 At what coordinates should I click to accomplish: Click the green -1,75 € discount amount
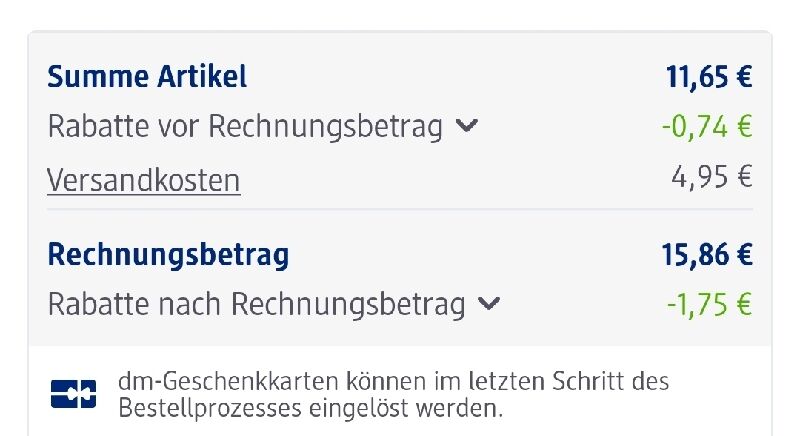[x=710, y=304]
